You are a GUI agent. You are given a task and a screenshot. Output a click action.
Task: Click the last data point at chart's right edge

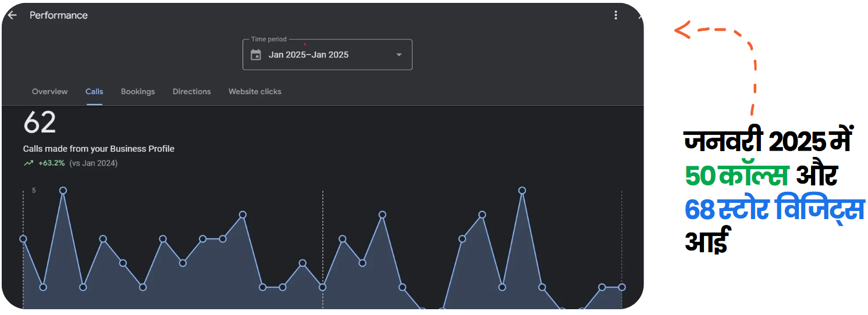point(622,287)
